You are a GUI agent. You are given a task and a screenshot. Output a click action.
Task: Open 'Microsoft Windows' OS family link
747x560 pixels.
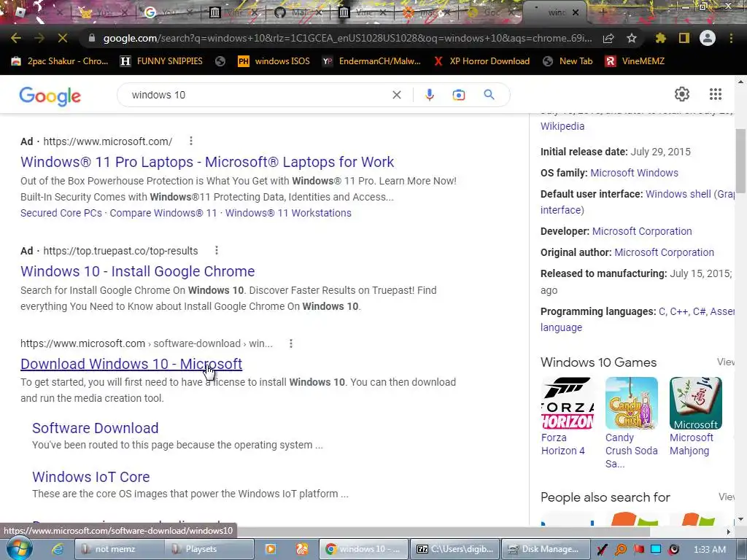point(634,173)
